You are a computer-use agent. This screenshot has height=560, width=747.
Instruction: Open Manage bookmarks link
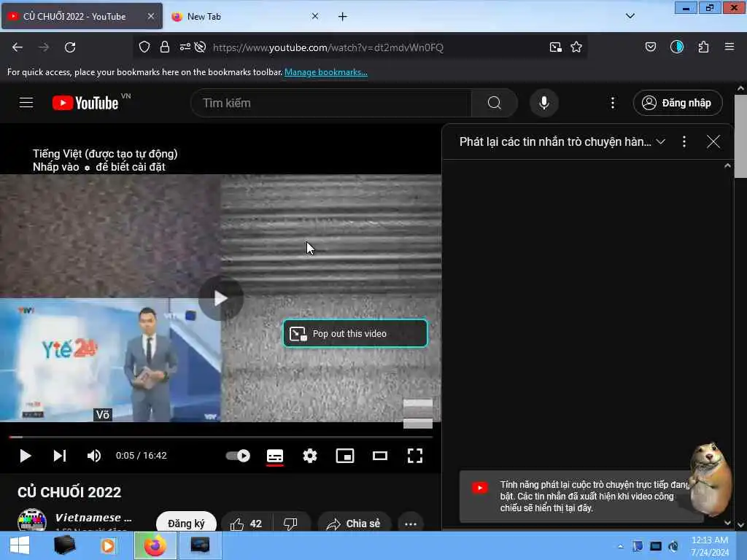tap(326, 72)
